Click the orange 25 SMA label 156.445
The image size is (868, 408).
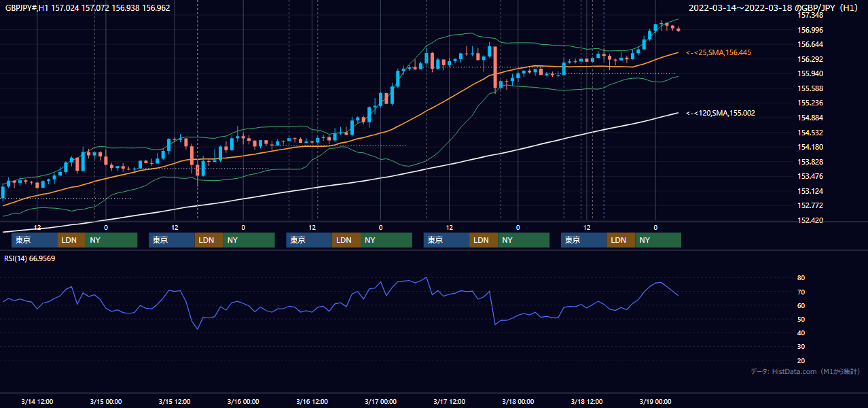(x=718, y=52)
